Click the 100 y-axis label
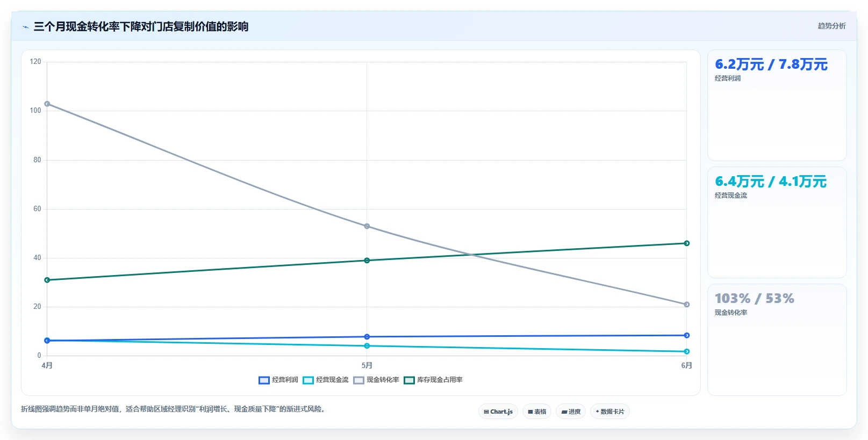Image resolution: width=868 pixels, height=440 pixels. tap(35, 111)
